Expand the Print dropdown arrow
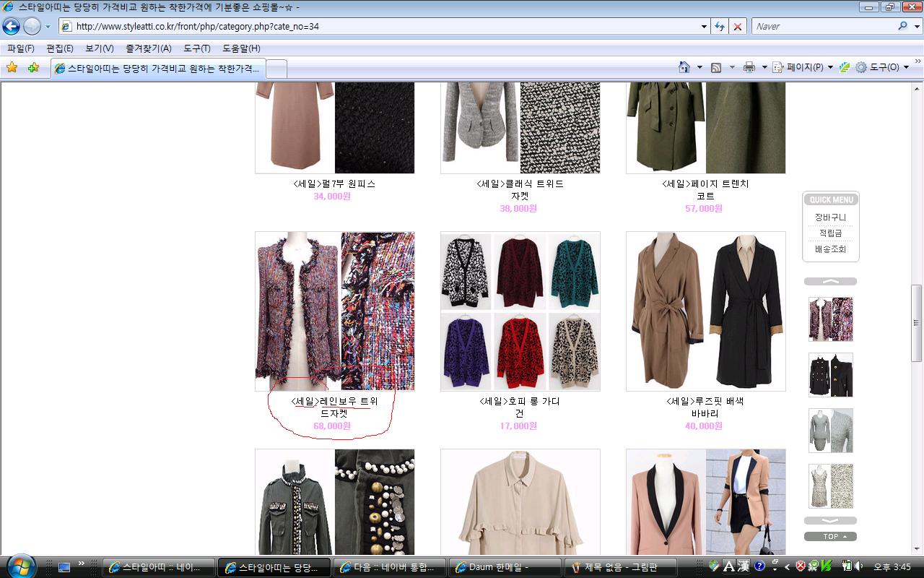The height and width of the screenshot is (578, 924). 764,67
